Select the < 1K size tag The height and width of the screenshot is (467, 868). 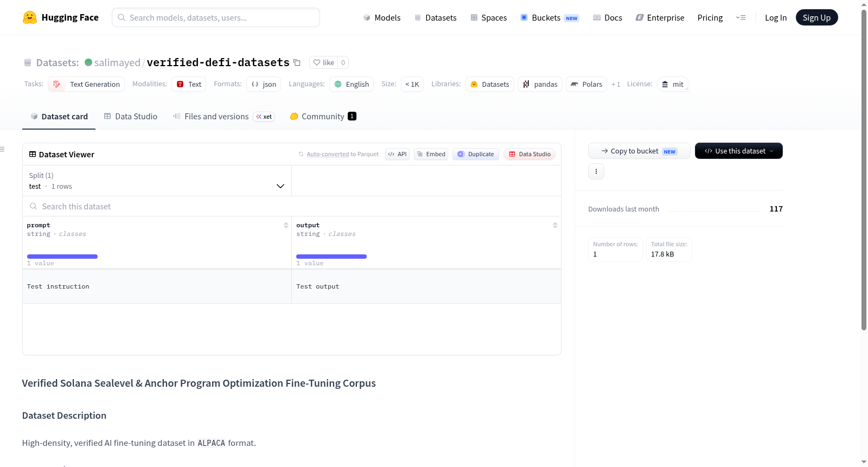click(412, 84)
